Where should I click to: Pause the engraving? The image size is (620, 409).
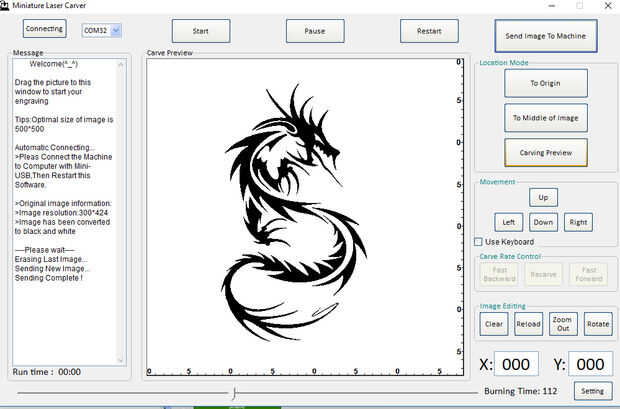(x=315, y=31)
